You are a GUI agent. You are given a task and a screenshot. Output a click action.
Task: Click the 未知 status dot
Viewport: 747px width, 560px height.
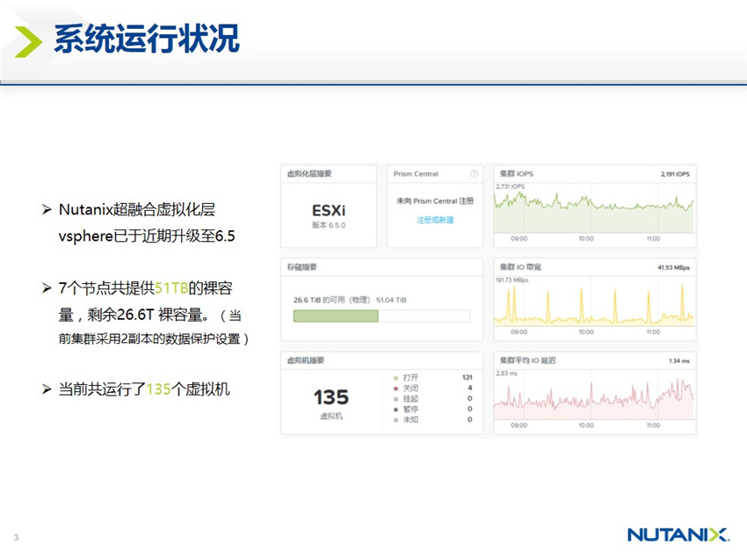tap(395, 420)
